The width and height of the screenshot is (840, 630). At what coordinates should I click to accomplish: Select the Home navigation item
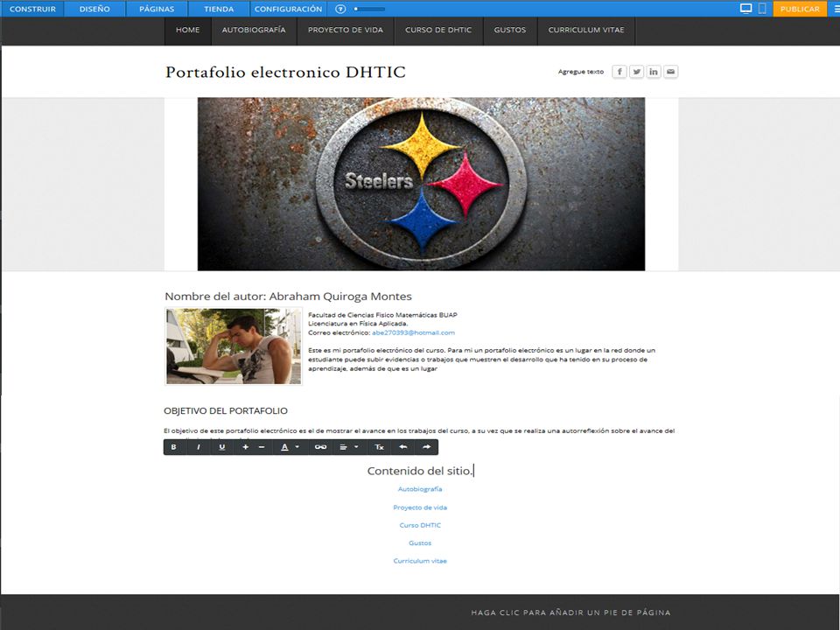point(187,30)
